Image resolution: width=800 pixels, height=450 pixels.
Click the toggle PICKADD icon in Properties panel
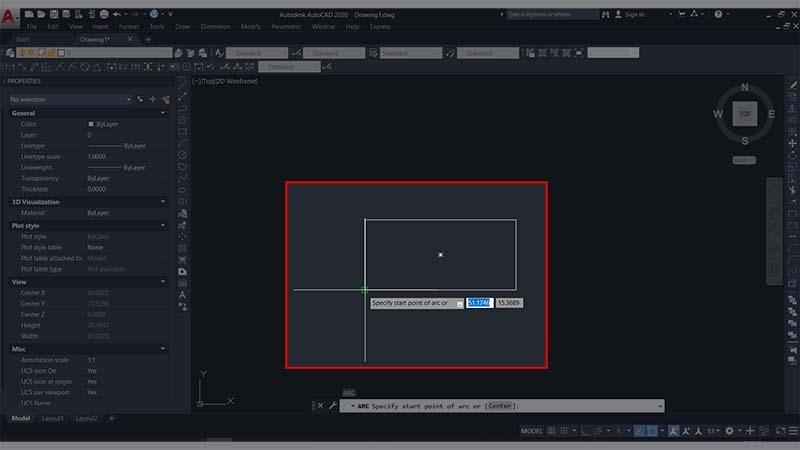click(x=140, y=99)
